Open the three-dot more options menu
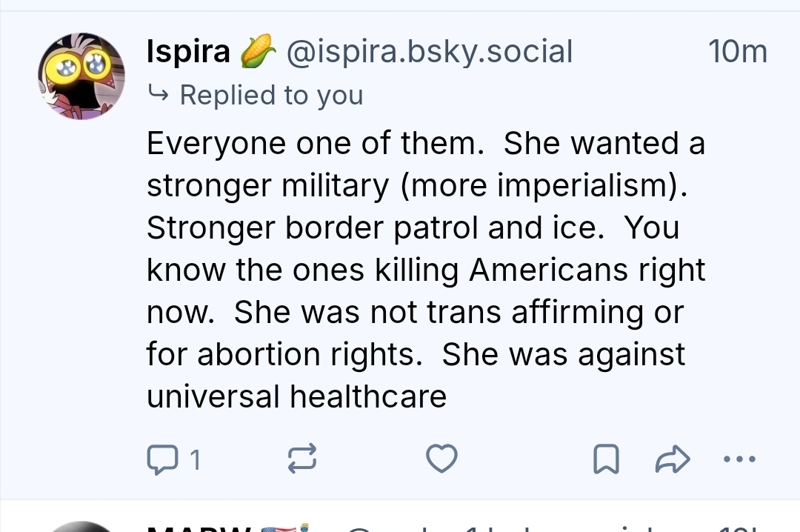Image resolution: width=800 pixels, height=532 pixels. (739, 459)
